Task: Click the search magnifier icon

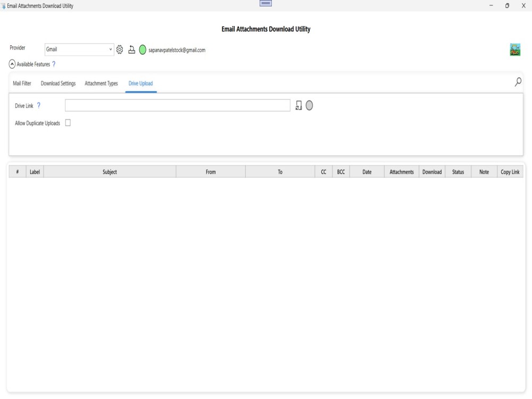Action: (x=518, y=82)
